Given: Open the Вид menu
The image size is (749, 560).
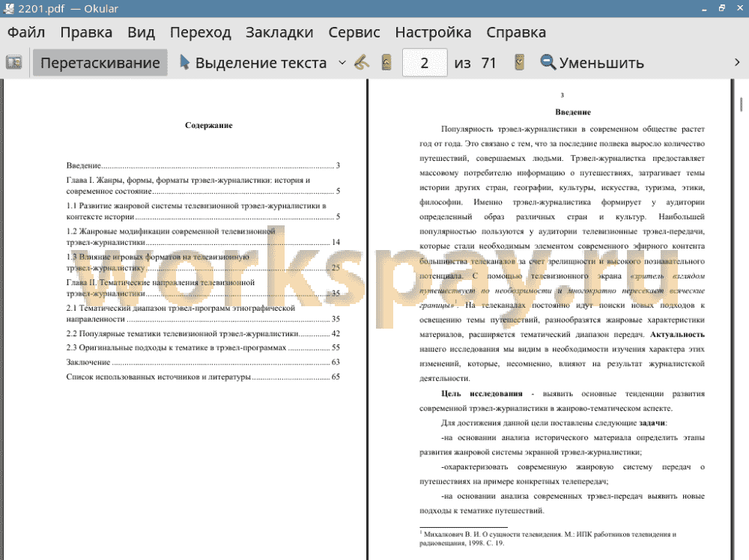Looking at the screenshot, I should coord(141,32).
